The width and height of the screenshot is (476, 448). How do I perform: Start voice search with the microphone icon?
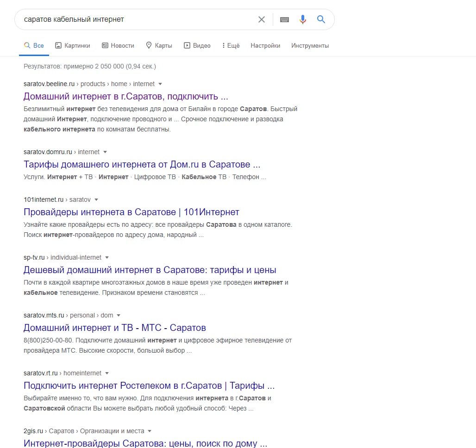303,19
